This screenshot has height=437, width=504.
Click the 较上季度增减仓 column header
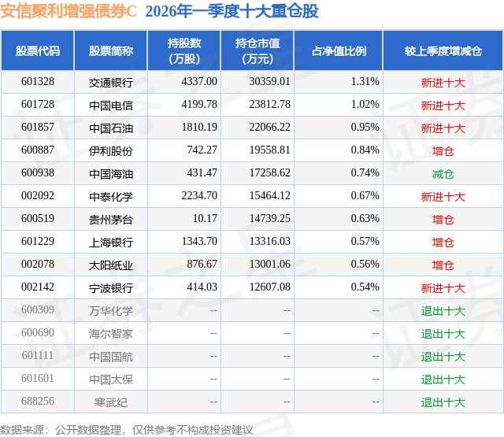(443, 50)
